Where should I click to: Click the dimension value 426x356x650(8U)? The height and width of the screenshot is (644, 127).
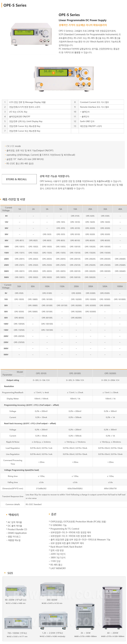click(75, 488)
